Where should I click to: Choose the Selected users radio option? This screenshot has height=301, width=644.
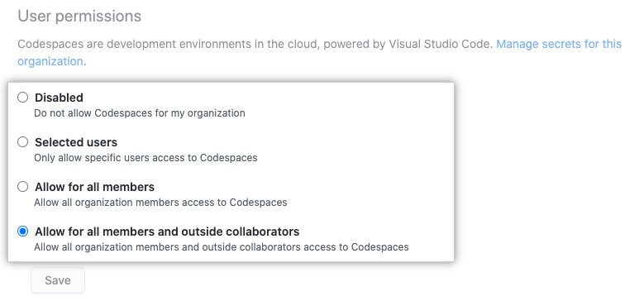click(x=22, y=142)
